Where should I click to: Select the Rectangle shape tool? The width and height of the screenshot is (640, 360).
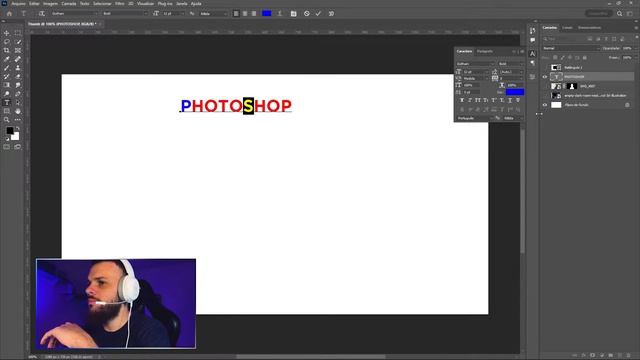click(7, 111)
